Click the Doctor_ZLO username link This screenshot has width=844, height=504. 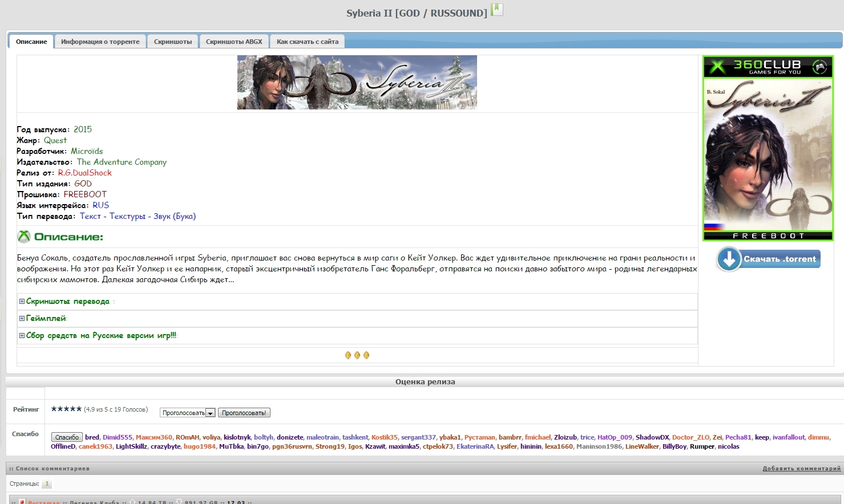click(x=691, y=437)
